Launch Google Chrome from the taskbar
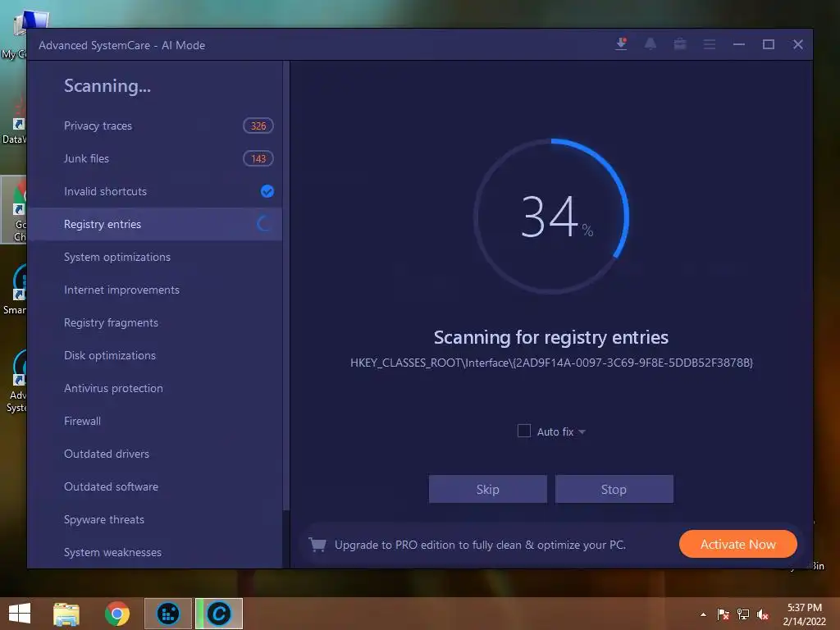 [x=116, y=614]
